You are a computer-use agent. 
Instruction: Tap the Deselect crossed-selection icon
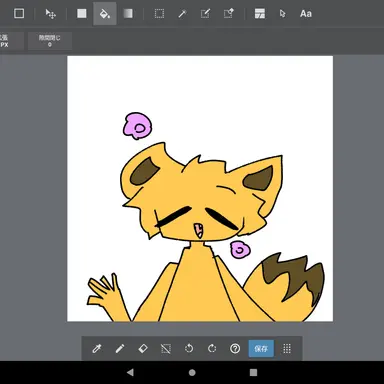click(x=166, y=349)
